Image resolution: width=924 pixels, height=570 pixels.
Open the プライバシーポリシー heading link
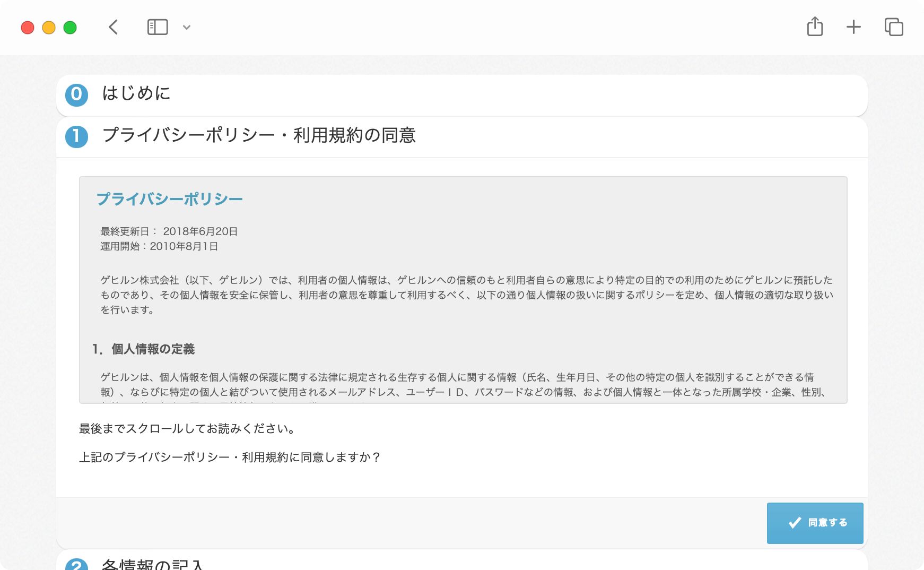pyautogui.click(x=170, y=198)
